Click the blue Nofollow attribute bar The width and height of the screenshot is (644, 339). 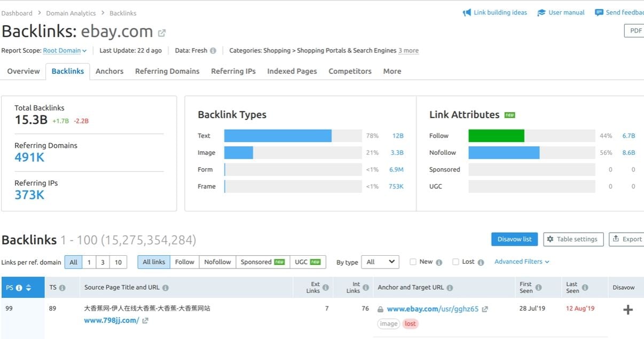click(504, 153)
